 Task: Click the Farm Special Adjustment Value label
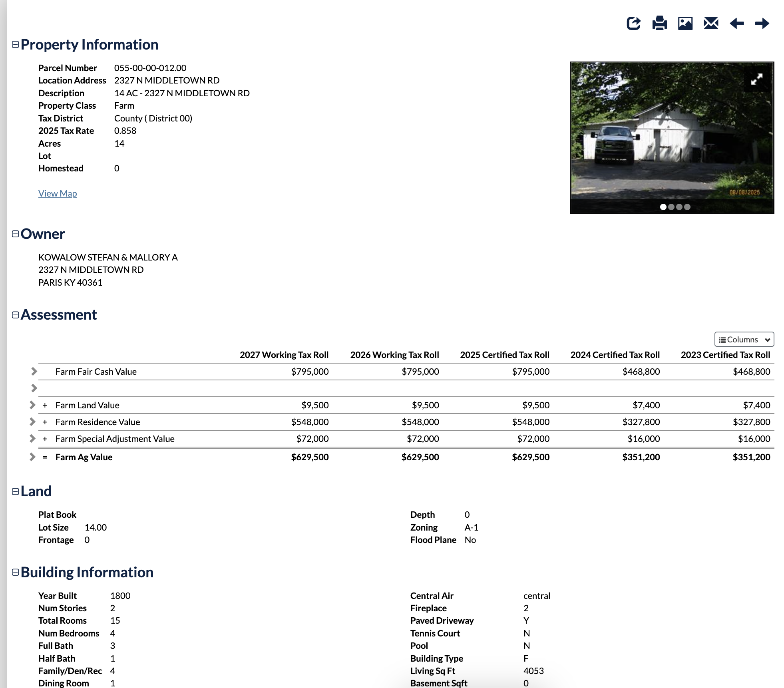[115, 439]
